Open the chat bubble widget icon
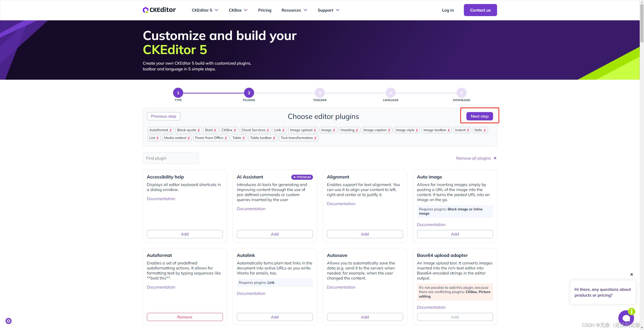 [x=626, y=318]
